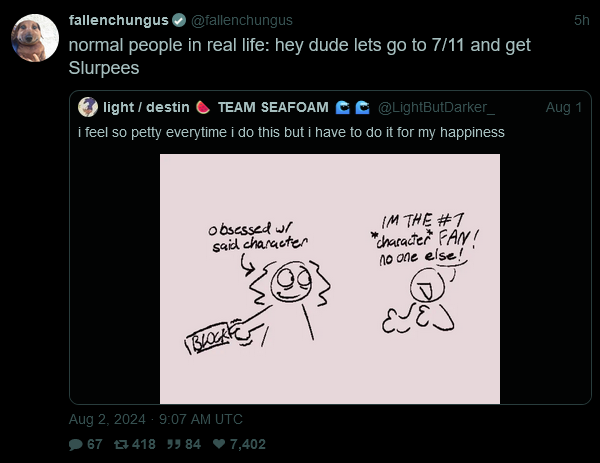Click the quote marks icon
Screen dimensions: 600x463
pyautogui.click(x=173, y=444)
